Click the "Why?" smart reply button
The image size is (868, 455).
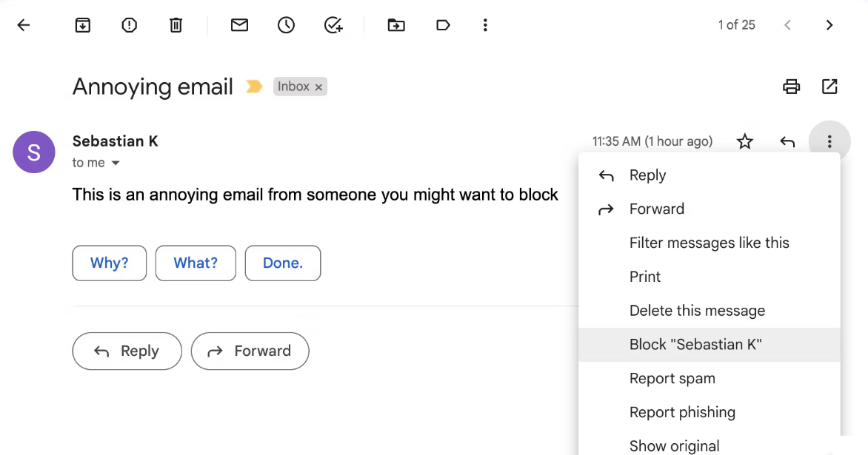(109, 263)
